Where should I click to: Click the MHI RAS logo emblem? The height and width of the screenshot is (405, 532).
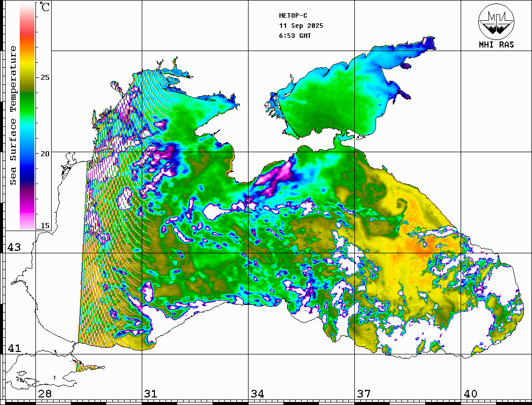pos(496,21)
